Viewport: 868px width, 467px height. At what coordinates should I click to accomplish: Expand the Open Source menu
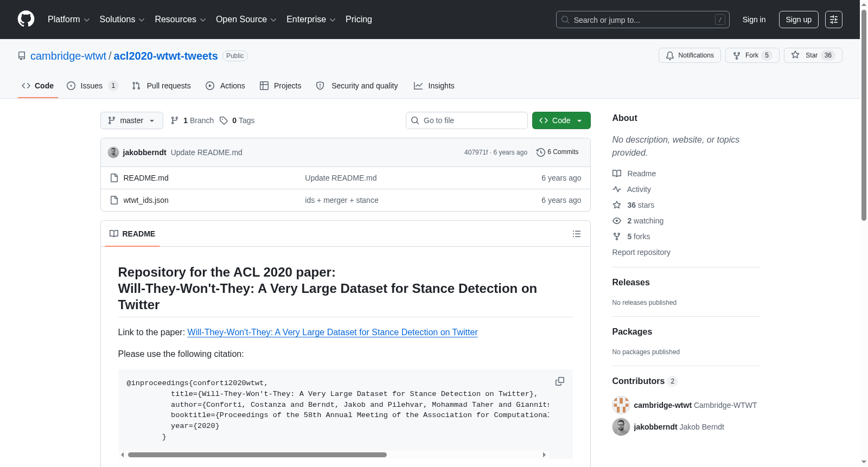click(246, 20)
